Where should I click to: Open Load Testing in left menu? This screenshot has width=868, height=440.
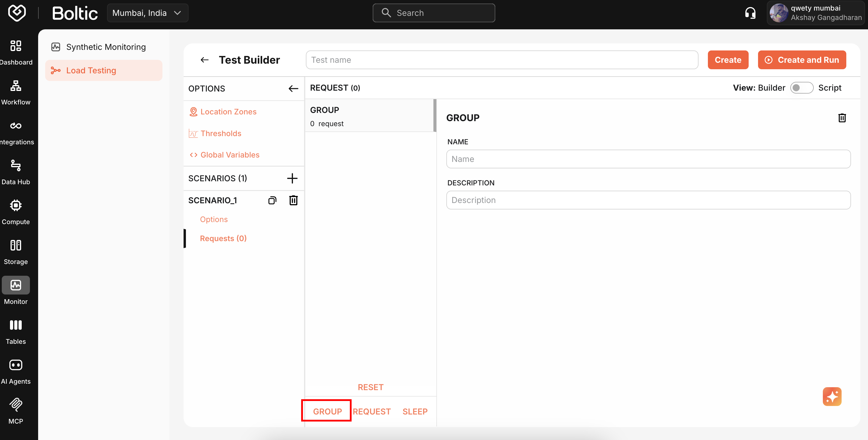[91, 70]
